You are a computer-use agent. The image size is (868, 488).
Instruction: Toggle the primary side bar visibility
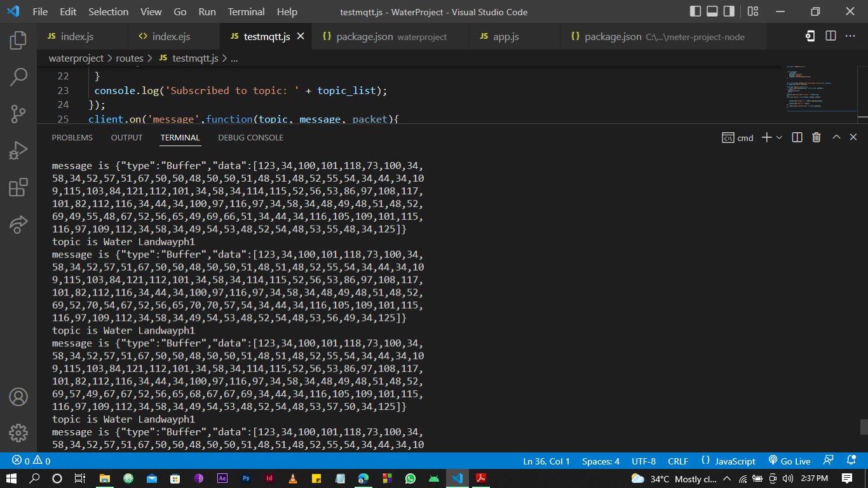[x=696, y=11]
